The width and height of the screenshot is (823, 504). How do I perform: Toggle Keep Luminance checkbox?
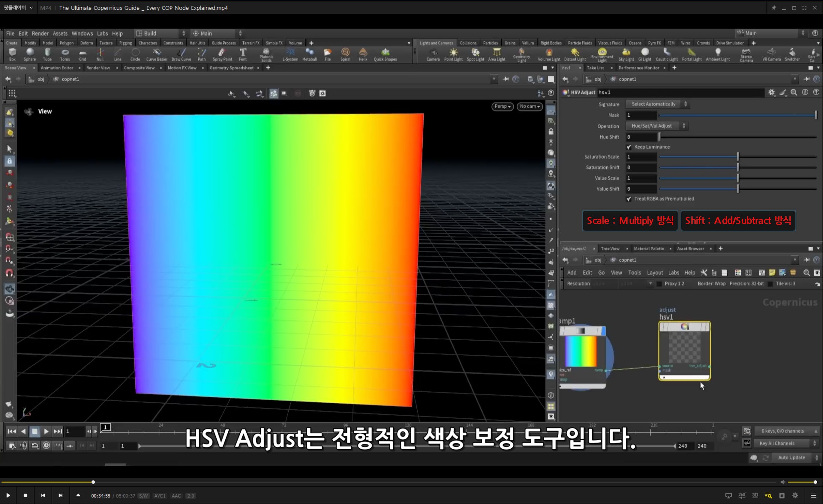coord(629,147)
